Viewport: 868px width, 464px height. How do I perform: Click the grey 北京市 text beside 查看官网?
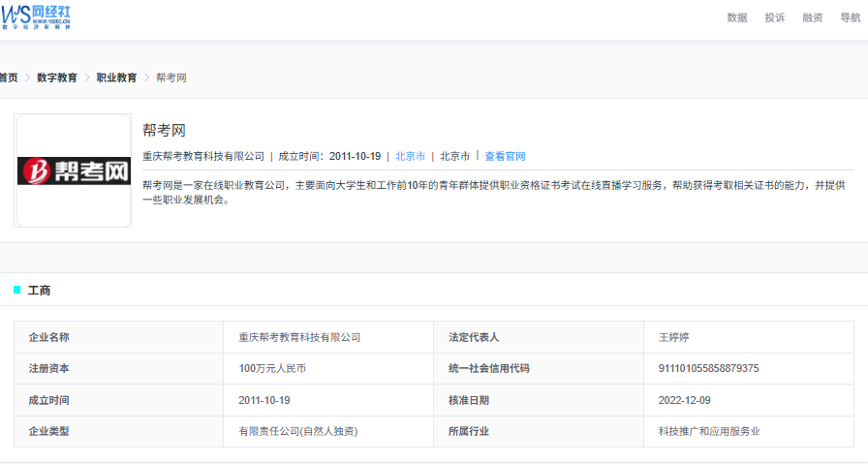(x=454, y=156)
